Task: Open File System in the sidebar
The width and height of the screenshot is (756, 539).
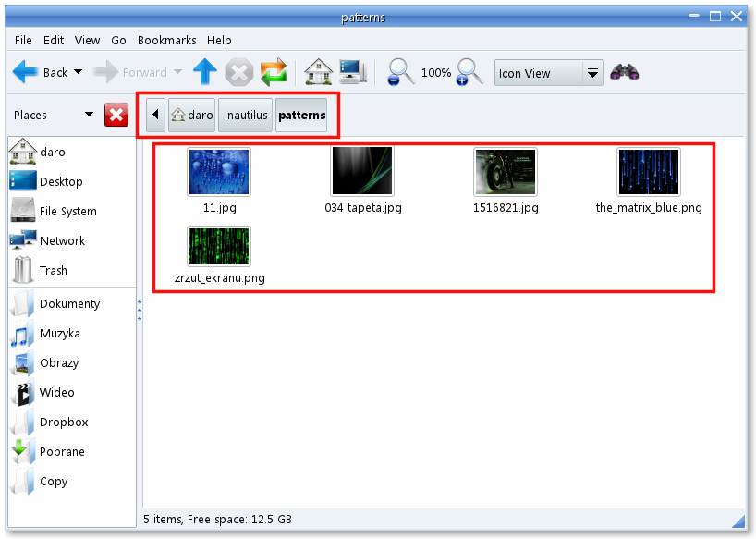Action: tap(72, 211)
